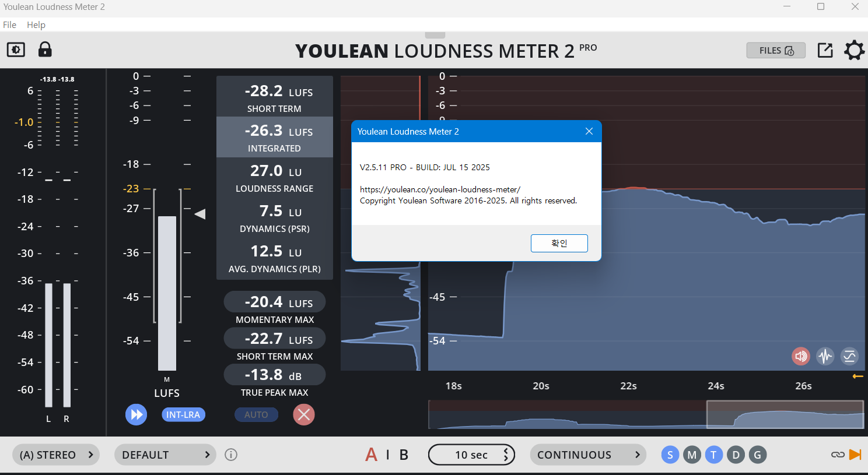Screen dimensions: 868x475
Task: Click the -20.4 LUFS momentary max value
Action: pyautogui.click(x=275, y=302)
